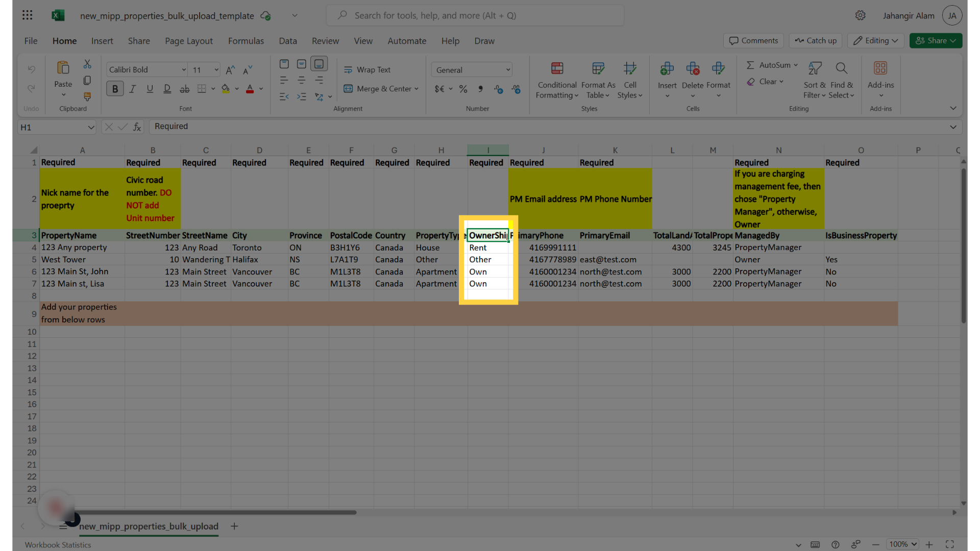Increase font size with larger A icon

click(230, 70)
